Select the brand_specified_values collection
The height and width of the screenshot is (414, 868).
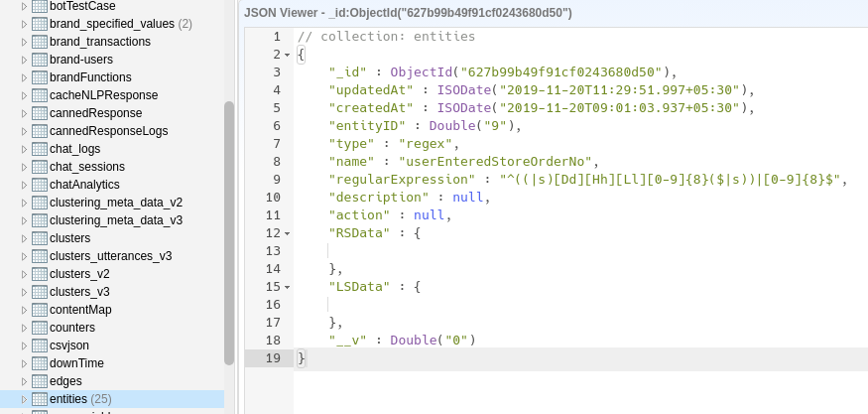point(111,24)
